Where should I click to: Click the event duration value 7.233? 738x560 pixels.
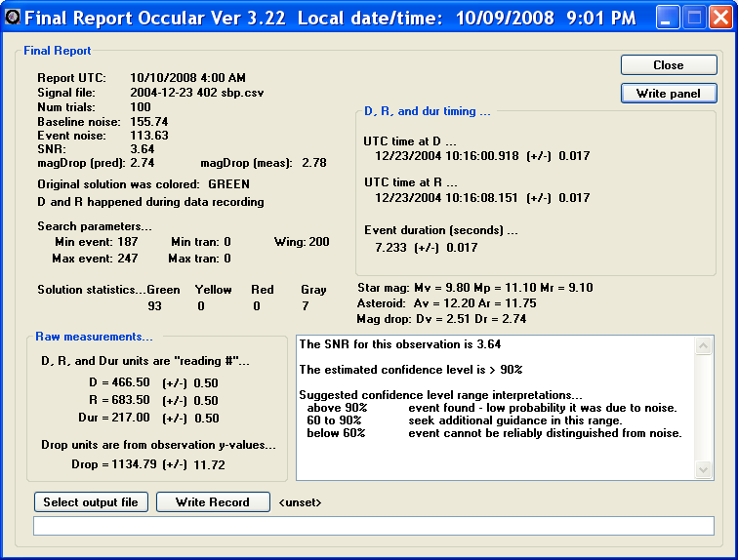pos(390,248)
